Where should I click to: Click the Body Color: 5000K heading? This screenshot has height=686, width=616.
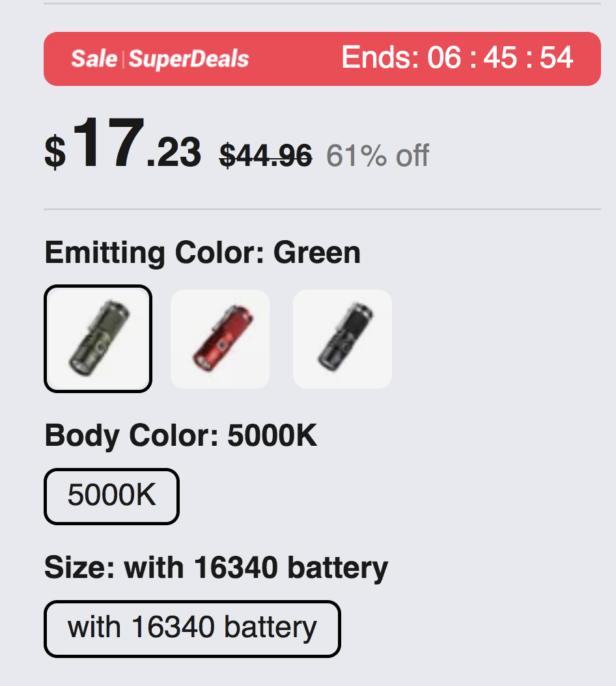181,436
